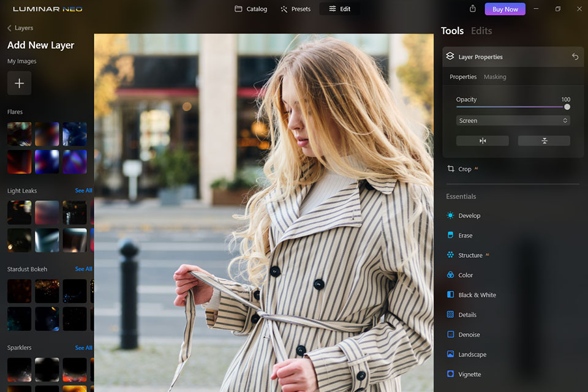This screenshot has height=392, width=588.
Task: Switch to the Edits panel tab
Action: click(481, 31)
